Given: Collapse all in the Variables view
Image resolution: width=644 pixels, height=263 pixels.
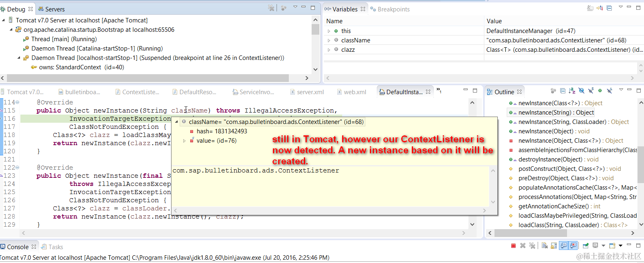Looking at the screenshot, I should pyautogui.click(x=609, y=8).
